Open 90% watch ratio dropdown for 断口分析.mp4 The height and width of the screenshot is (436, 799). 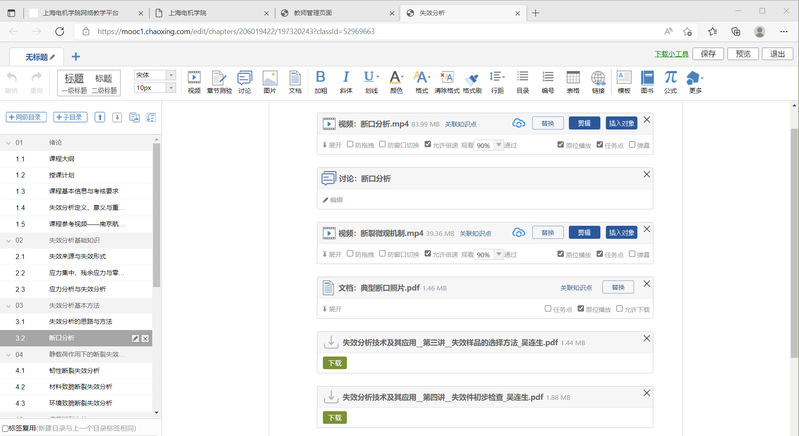(489, 145)
